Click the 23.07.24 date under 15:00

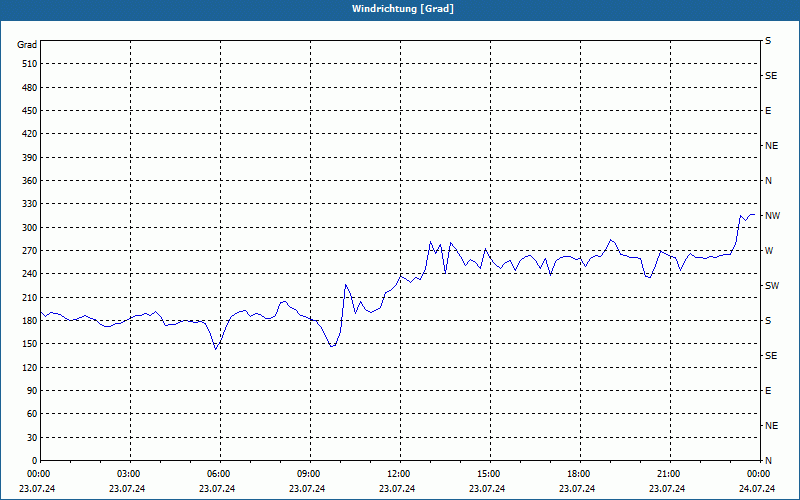click(487, 488)
